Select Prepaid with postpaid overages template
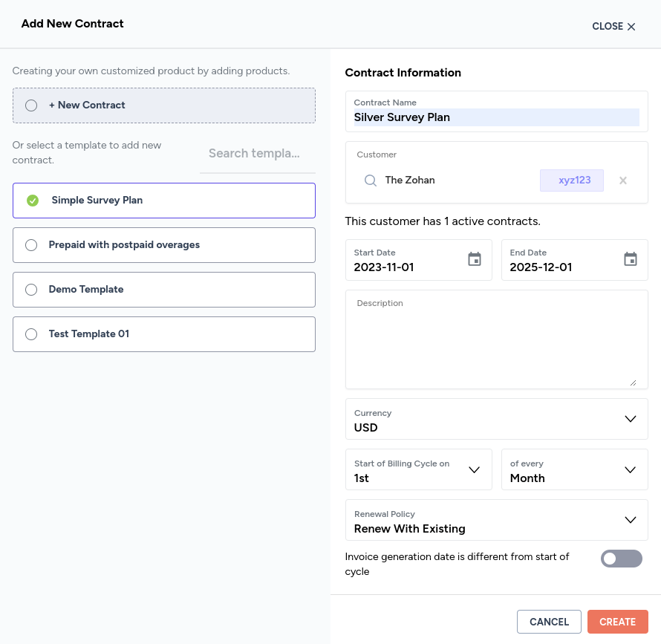This screenshot has width=661, height=644. 31,245
